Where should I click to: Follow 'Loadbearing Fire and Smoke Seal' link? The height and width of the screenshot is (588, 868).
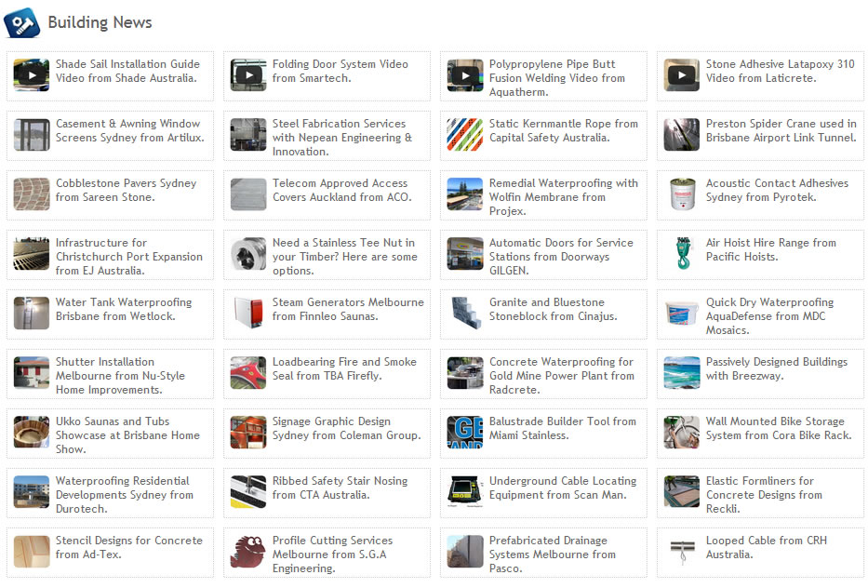pyautogui.click(x=344, y=368)
